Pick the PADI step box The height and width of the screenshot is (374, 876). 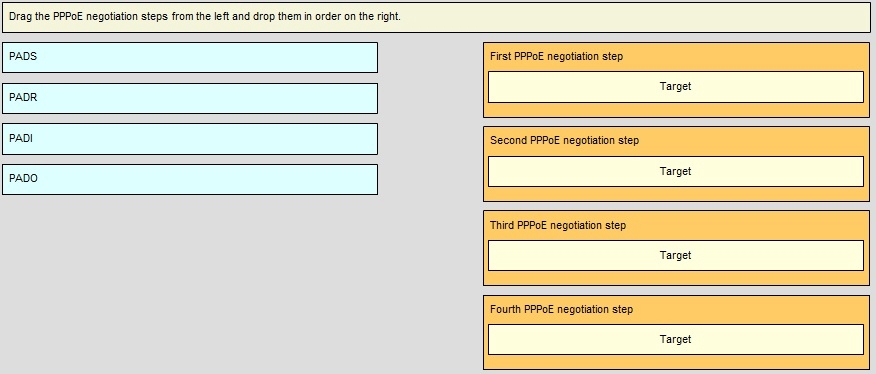coord(190,139)
